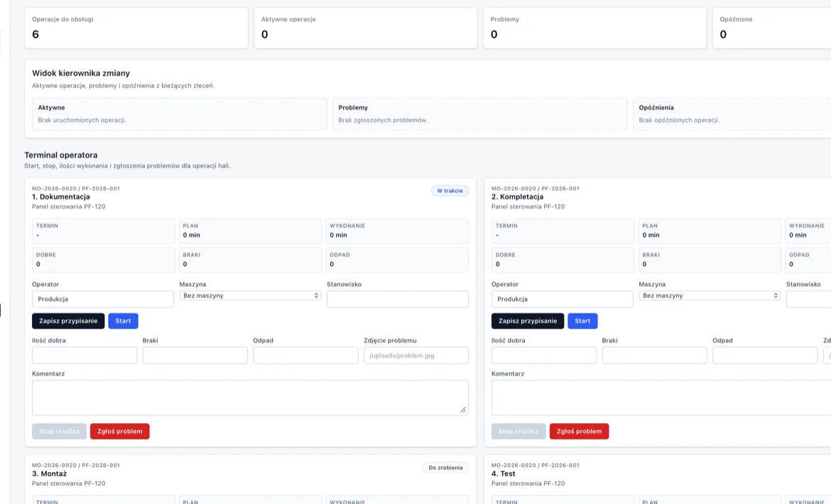Focus Ilość dobra field in Kompletacja card
831x504 pixels.
point(544,355)
